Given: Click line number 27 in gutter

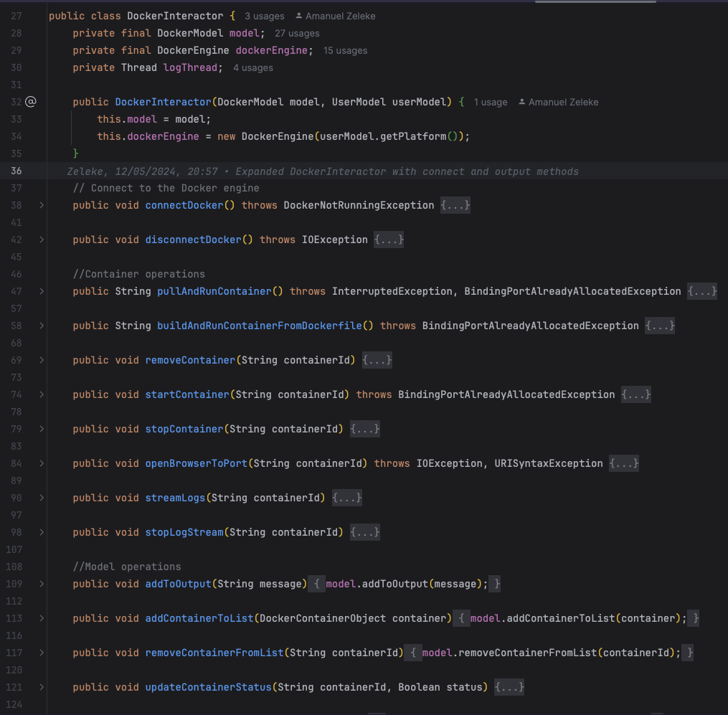Looking at the screenshot, I should pyautogui.click(x=16, y=16).
